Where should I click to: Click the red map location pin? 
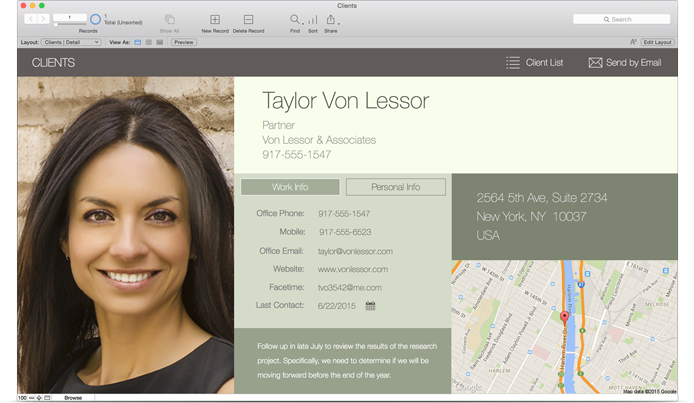(x=564, y=317)
